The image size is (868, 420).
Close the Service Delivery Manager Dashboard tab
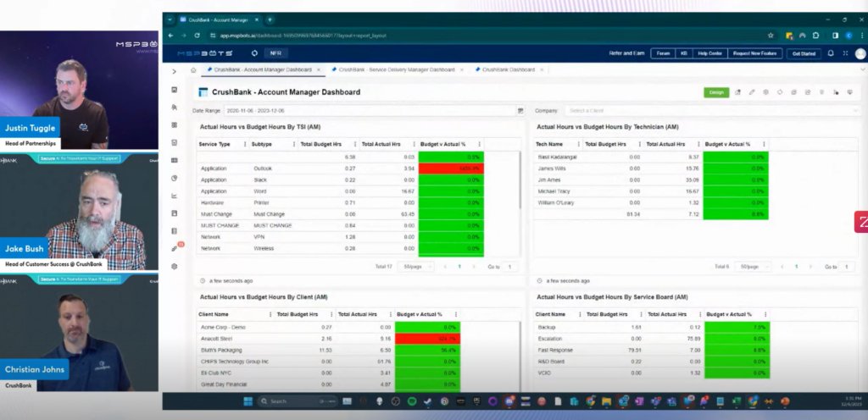pos(462,69)
